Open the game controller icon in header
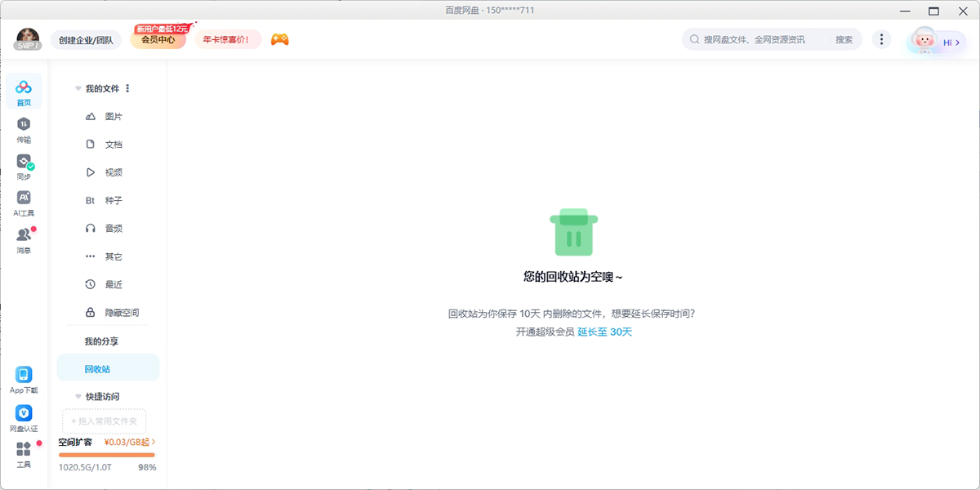Image resolution: width=980 pixels, height=490 pixels. tap(280, 39)
